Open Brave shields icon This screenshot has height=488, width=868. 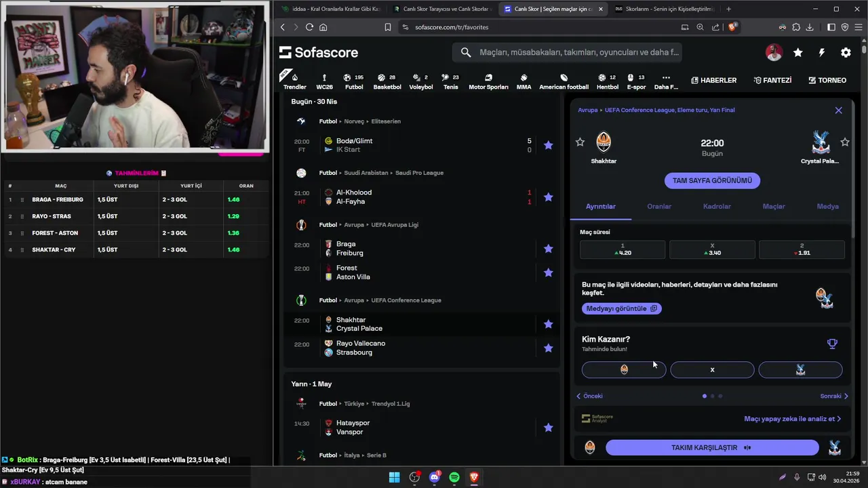tap(732, 27)
